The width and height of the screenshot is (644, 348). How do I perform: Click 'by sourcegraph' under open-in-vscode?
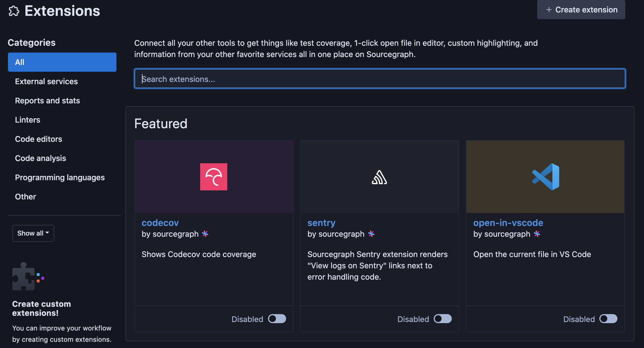click(x=502, y=234)
